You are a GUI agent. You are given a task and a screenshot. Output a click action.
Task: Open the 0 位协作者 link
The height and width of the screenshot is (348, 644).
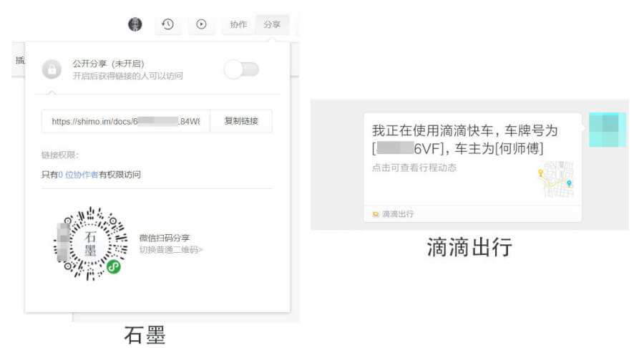[x=79, y=174]
